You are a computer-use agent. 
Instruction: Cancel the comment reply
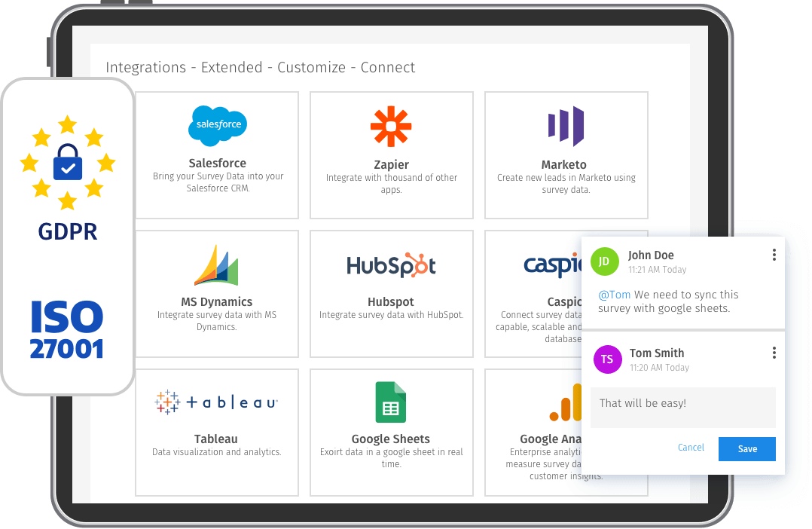(x=691, y=448)
